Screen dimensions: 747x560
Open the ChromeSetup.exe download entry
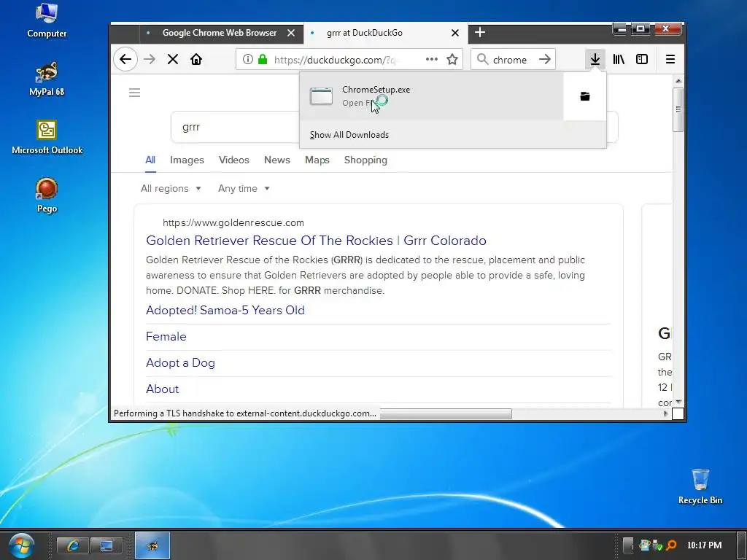[x=432, y=97]
